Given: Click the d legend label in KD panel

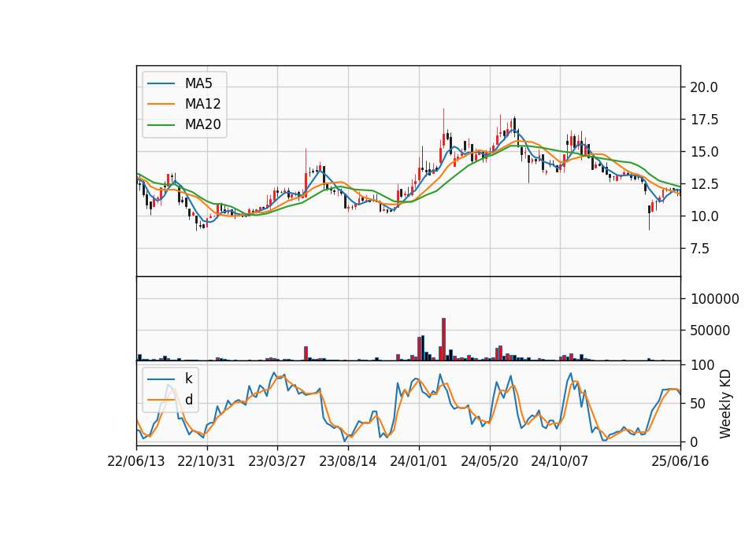Looking at the screenshot, I should pos(188,400).
